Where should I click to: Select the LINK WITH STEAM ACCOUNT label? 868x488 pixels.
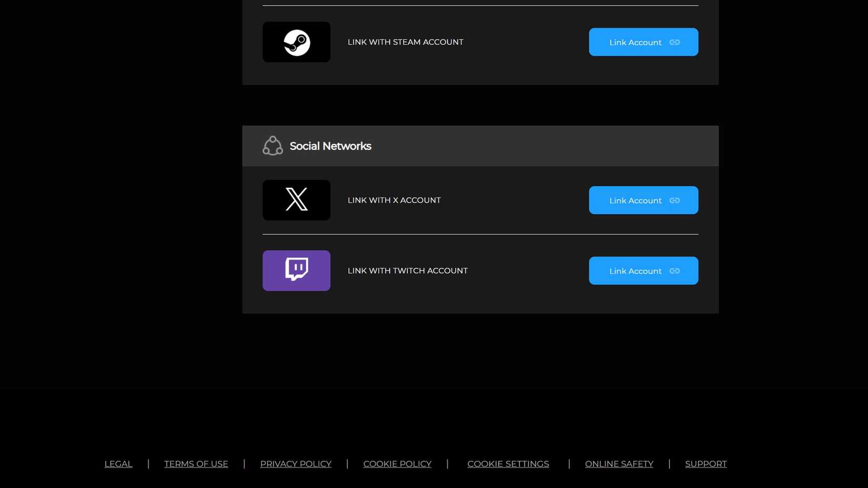click(x=405, y=42)
